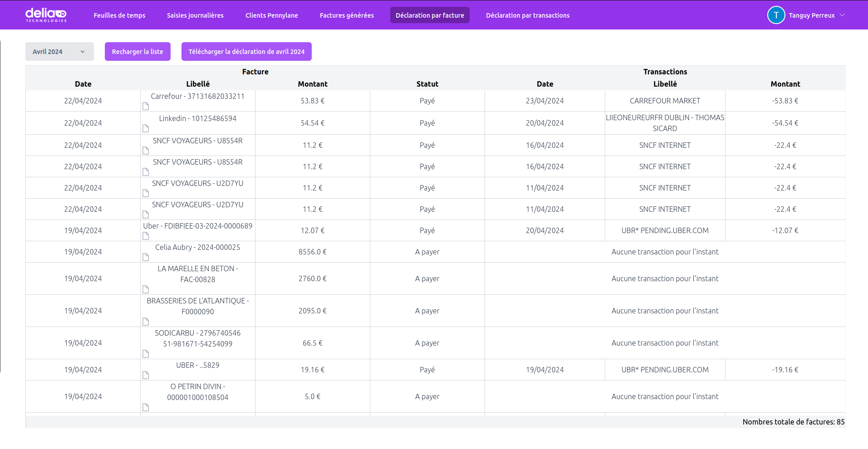Click the Delia Technologies logo
868x449 pixels.
coord(46,15)
